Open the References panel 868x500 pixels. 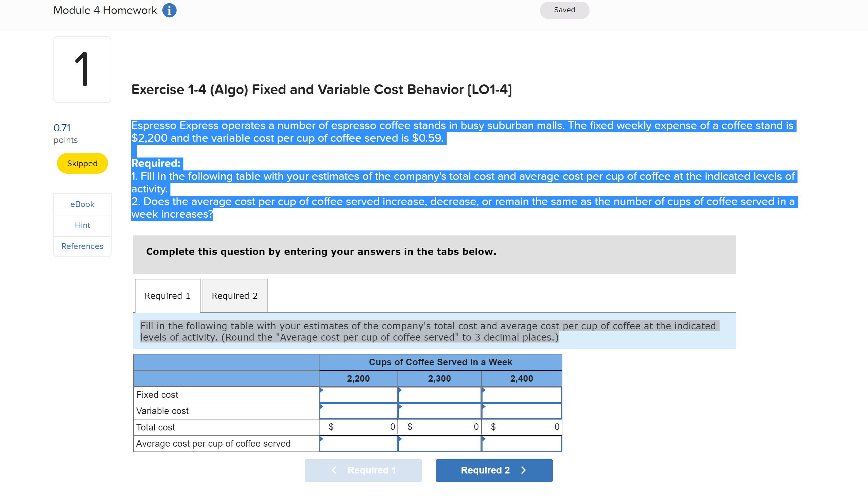pyautogui.click(x=82, y=246)
